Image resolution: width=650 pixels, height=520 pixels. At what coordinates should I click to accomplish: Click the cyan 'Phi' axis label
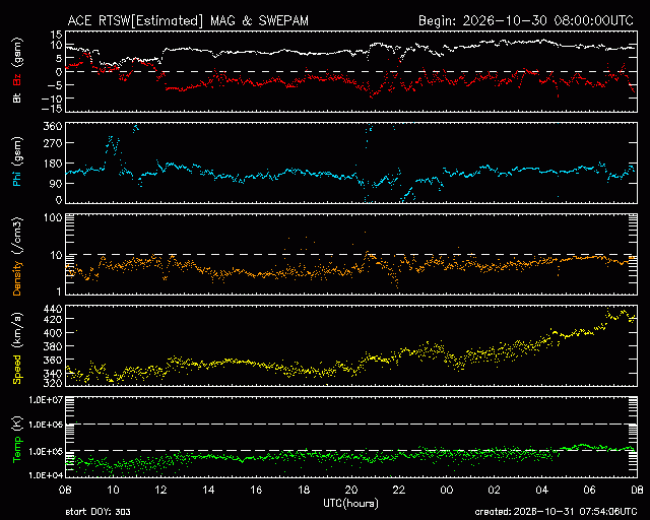pos(17,177)
